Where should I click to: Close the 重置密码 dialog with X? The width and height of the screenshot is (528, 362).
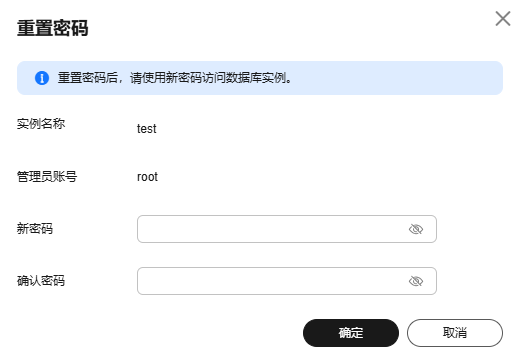coord(503,19)
